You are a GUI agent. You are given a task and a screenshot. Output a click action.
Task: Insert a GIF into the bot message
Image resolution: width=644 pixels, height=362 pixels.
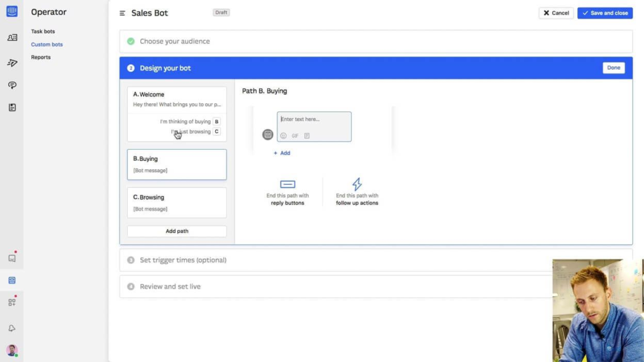coord(295,135)
